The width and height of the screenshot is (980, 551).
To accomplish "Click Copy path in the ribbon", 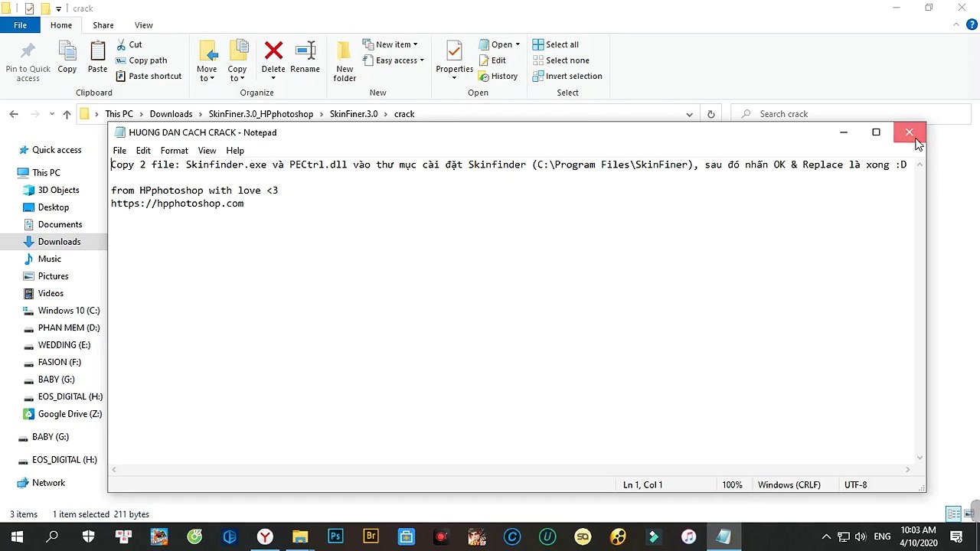I will coord(141,60).
